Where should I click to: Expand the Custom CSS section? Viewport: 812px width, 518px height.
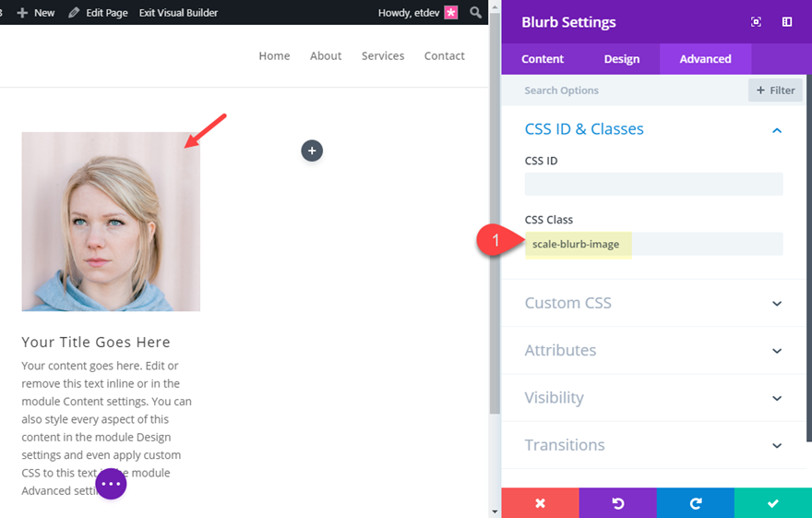[777, 304]
